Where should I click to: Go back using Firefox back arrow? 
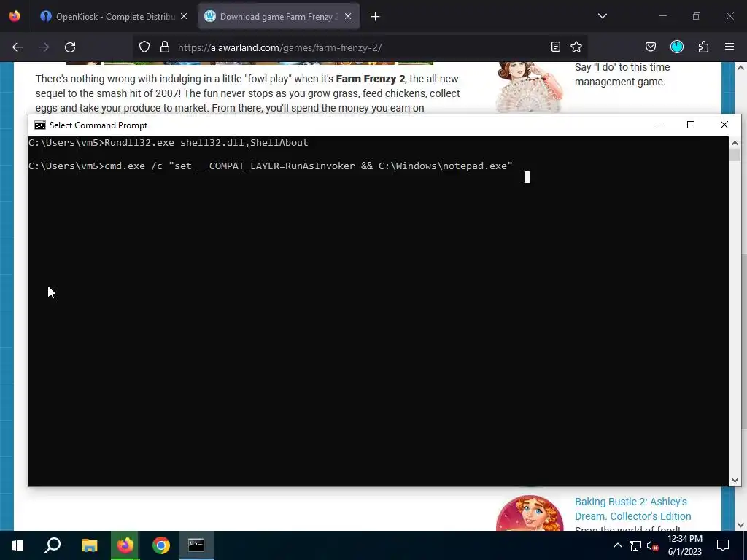pyautogui.click(x=18, y=47)
